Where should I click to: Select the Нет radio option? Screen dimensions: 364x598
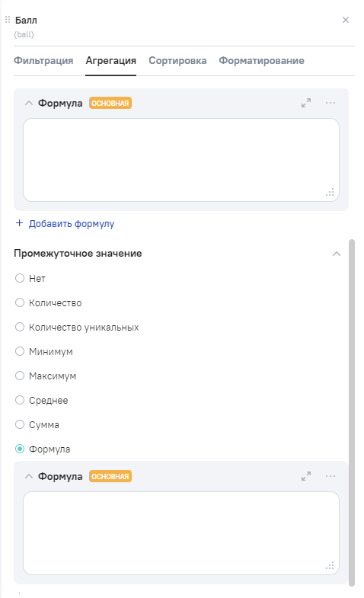click(x=20, y=278)
